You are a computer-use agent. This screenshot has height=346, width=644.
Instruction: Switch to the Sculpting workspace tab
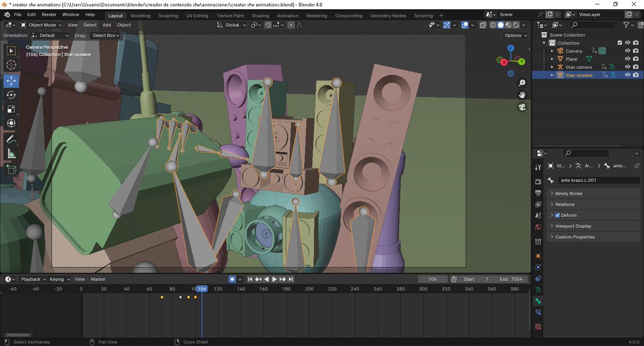pos(168,16)
